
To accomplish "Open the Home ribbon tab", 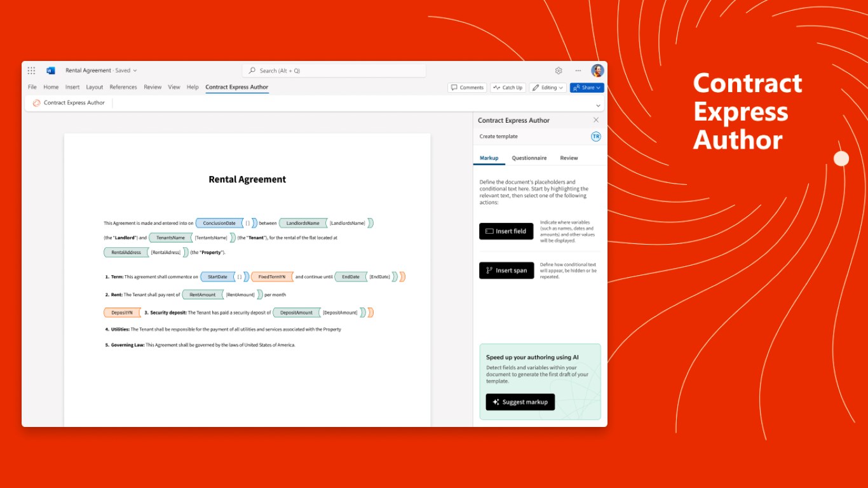I will [x=51, y=87].
